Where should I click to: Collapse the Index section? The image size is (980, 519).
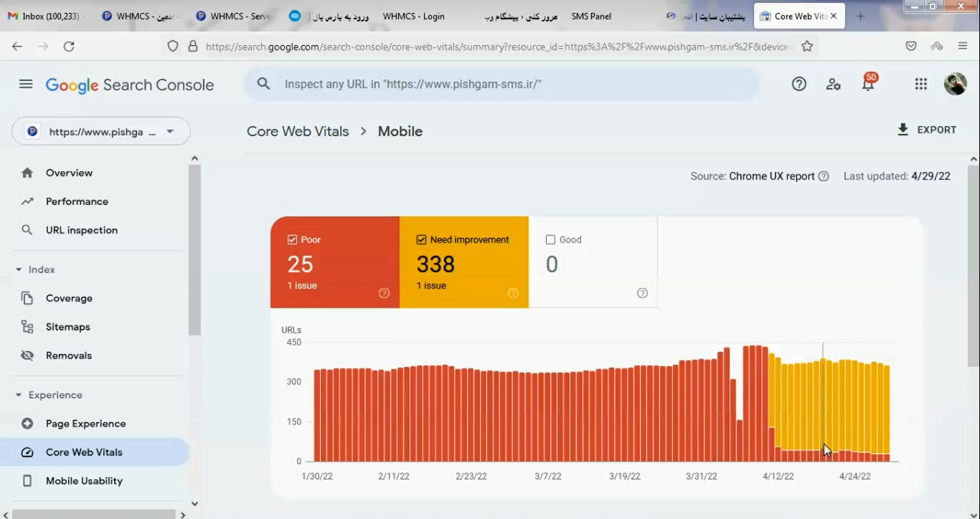point(19,270)
